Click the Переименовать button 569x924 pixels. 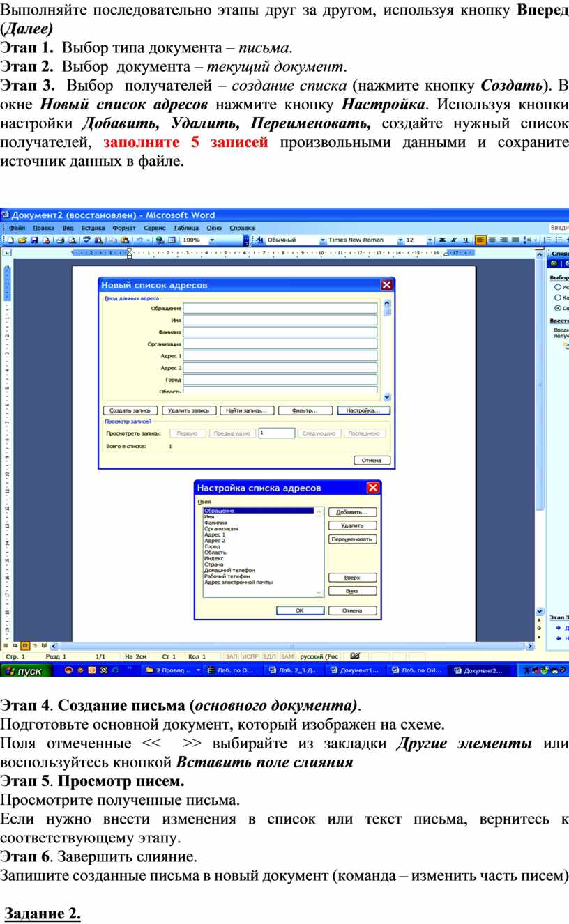[352, 539]
